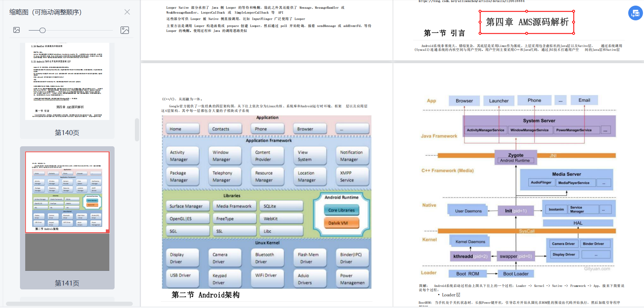Click the 'WiFi Driver' box

coord(267,278)
